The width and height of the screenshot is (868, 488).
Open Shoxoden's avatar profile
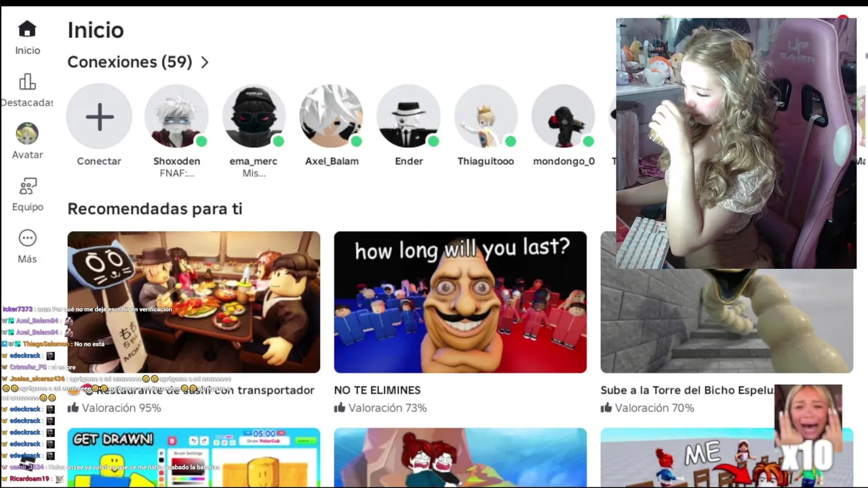(x=176, y=117)
